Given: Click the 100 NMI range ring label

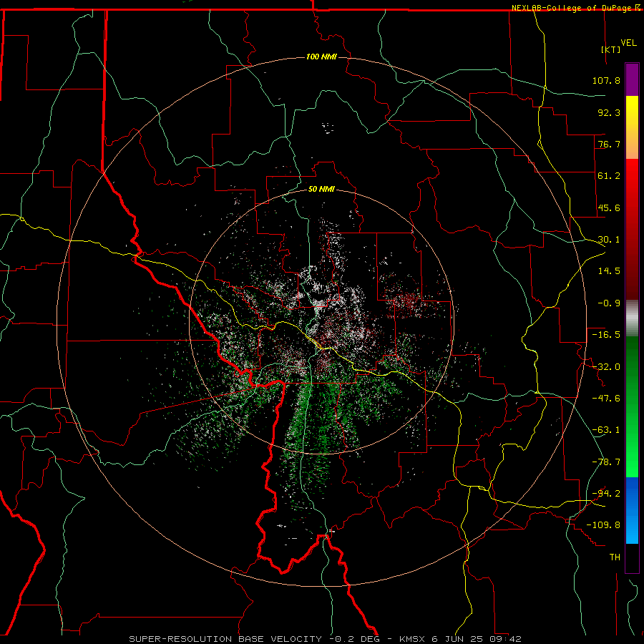Looking at the screenshot, I should point(321,57).
